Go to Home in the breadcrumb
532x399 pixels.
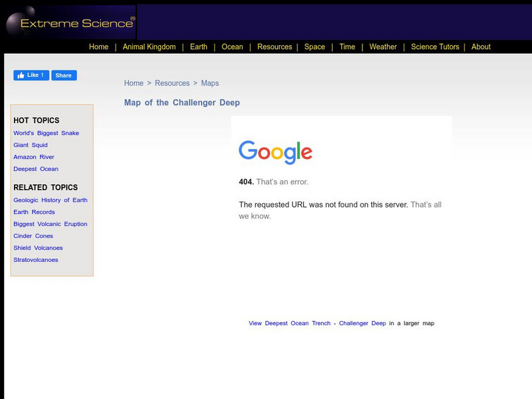pos(134,83)
